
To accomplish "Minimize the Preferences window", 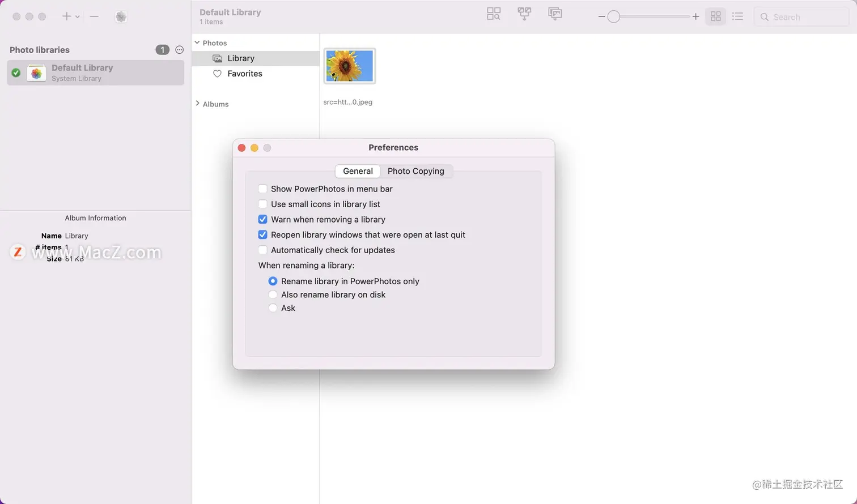I will point(254,148).
